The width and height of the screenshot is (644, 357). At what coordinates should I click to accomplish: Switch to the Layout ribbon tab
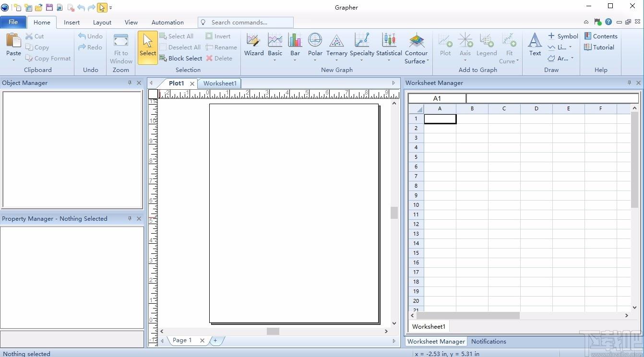click(x=102, y=22)
